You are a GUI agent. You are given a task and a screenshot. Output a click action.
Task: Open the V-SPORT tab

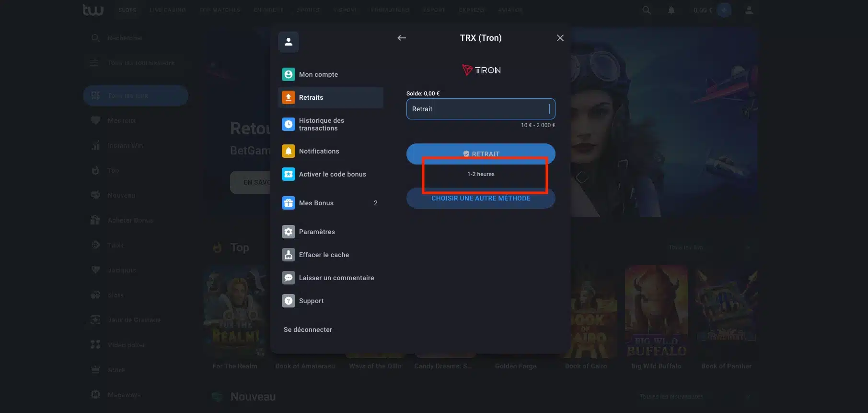click(345, 10)
